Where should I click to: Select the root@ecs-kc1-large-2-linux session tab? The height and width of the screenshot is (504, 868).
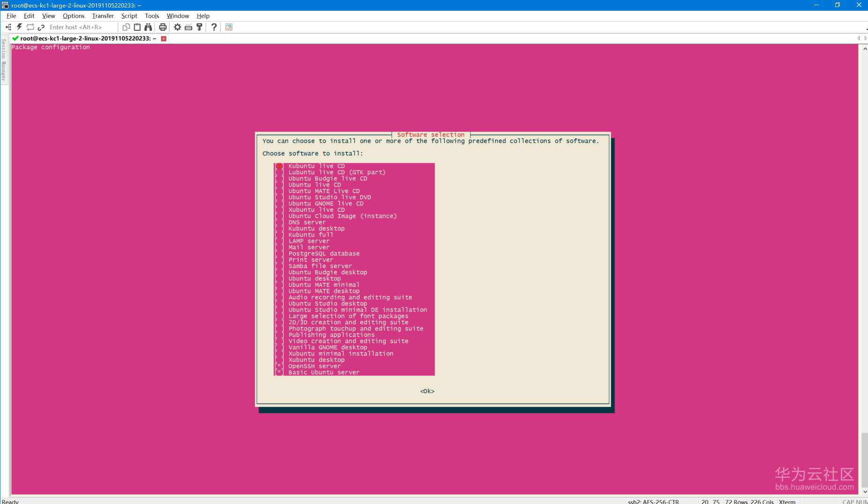click(x=89, y=38)
